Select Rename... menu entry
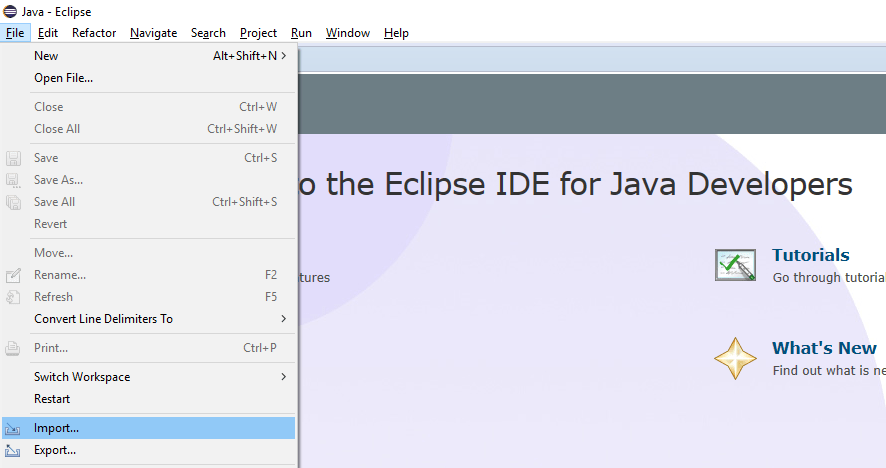Screen dimensions: 886x468 coord(149,275)
